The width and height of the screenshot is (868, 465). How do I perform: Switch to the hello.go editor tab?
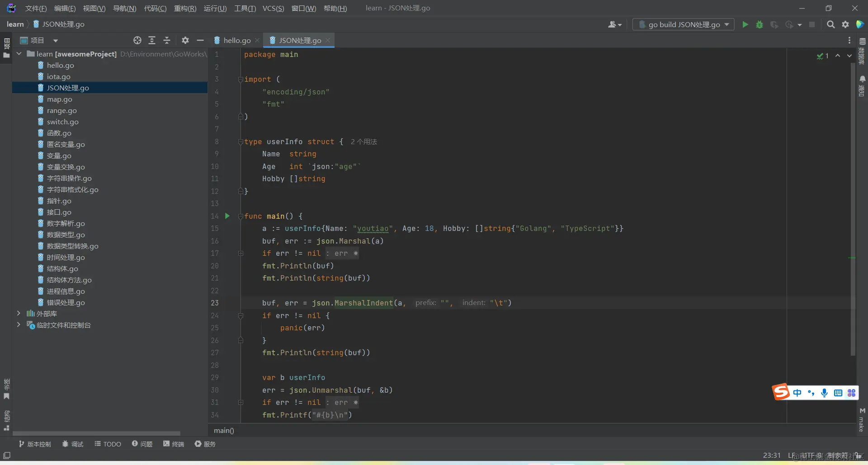pos(236,40)
